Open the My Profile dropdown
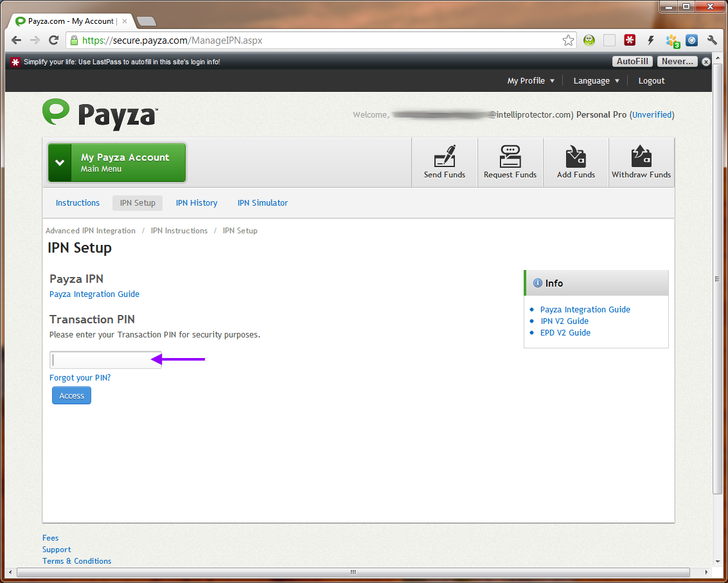Viewport: 728px width, 583px height. 531,81
